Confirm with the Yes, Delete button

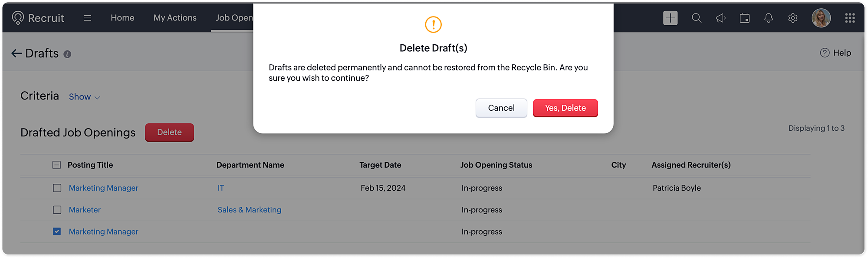(x=565, y=108)
